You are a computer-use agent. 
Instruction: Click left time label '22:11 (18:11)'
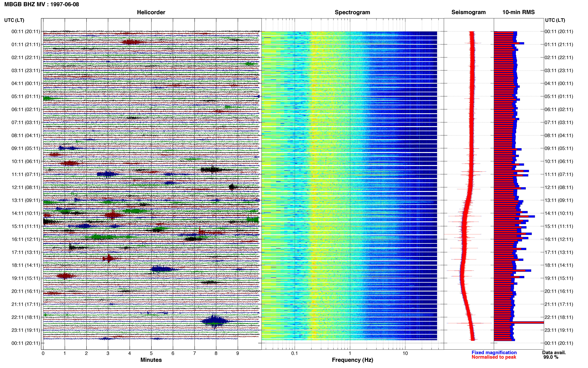pos(26,317)
